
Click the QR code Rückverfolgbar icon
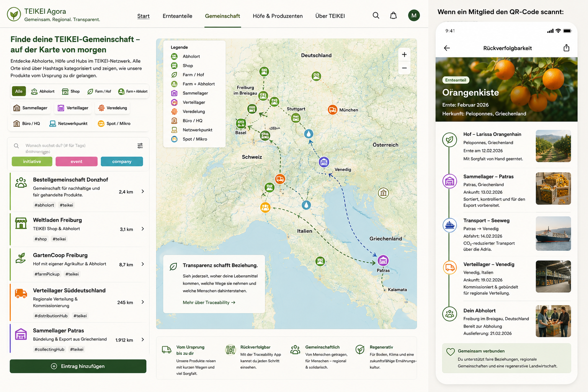[x=230, y=350]
